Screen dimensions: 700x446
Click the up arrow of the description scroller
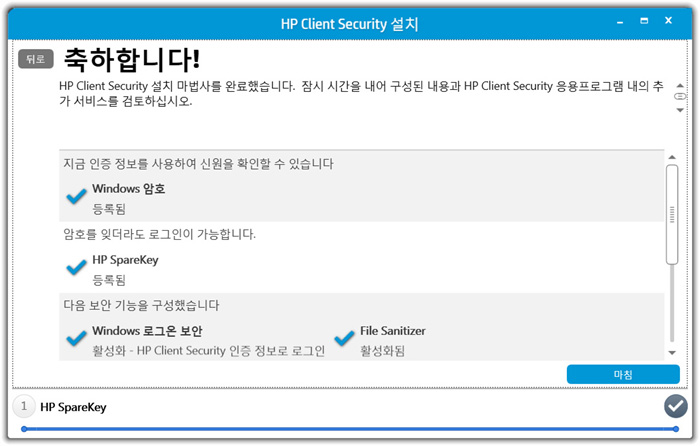679,85
